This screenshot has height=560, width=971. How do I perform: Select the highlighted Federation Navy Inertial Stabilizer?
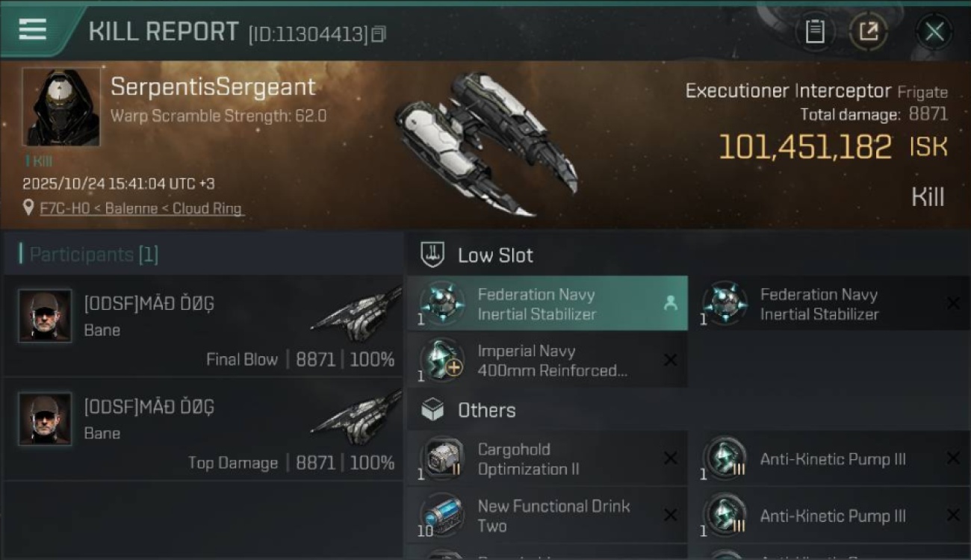pyautogui.click(x=547, y=304)
